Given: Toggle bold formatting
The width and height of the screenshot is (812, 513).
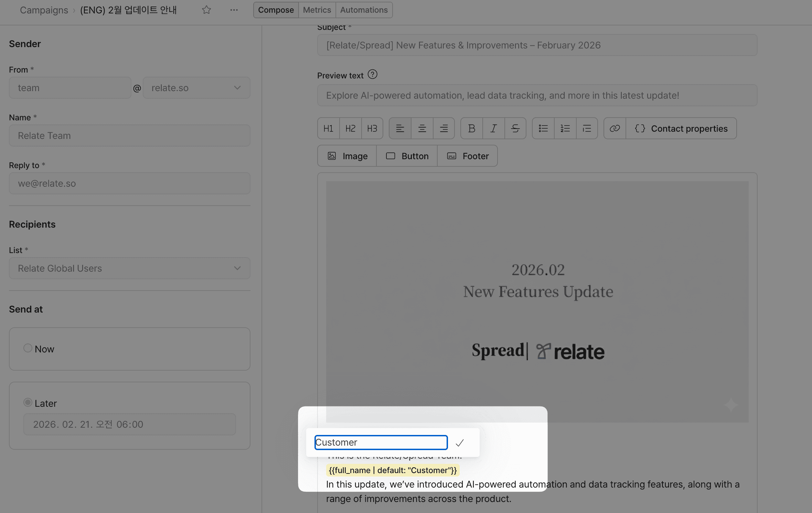Looking at the screenshot, I should [471, 128].
